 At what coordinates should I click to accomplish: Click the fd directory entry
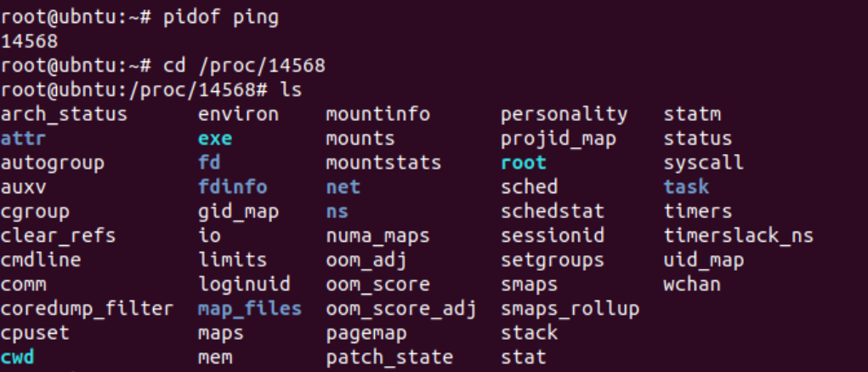coord(208,163)
